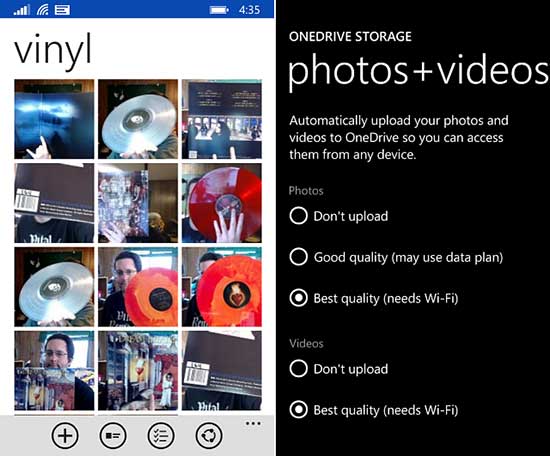Tap the message notification icon in status bar

coord(62,10)
